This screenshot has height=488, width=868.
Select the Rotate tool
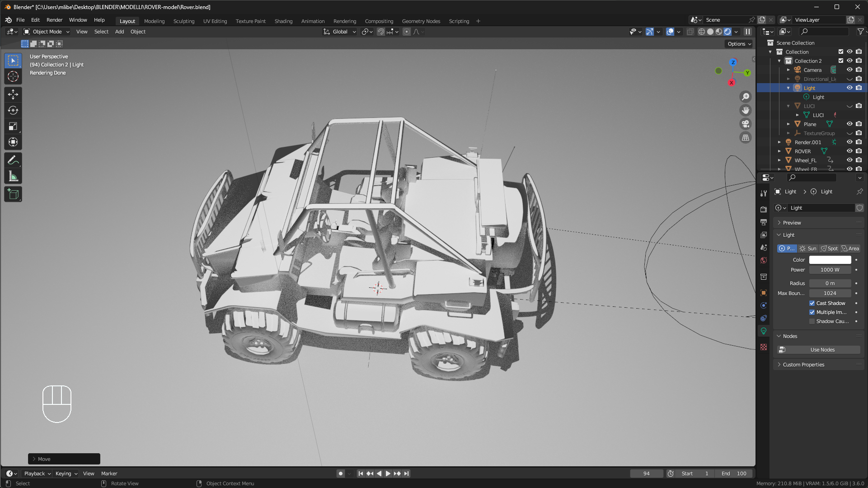point(13,110)
